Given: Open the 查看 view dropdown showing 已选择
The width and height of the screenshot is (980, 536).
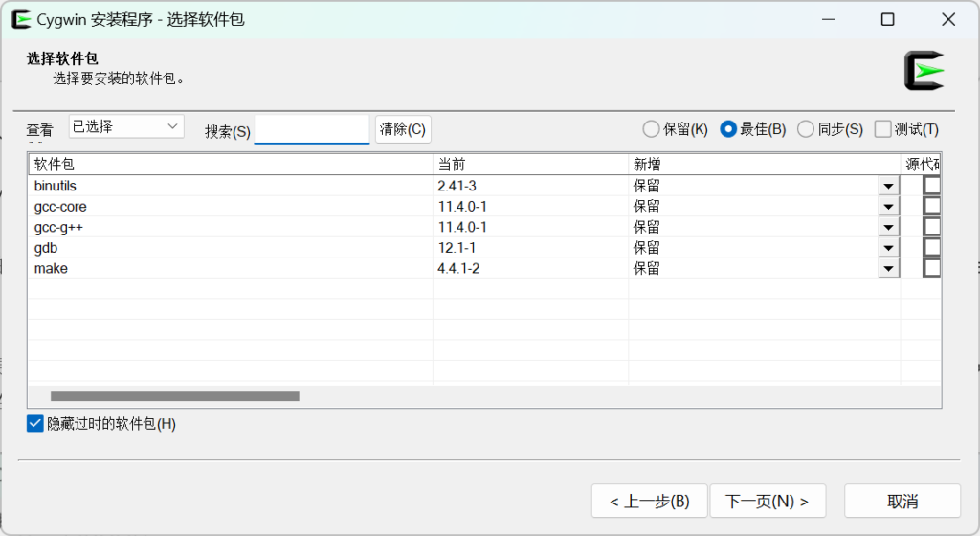Looking at the screenshot, I should point(126,126).
